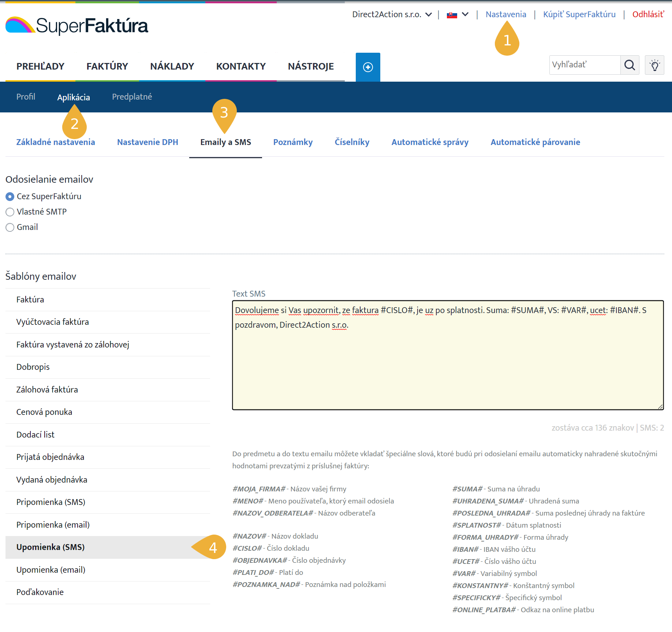Click the textarea resize handle corner
672x632 pixels.
pyautogui.click(x=660, y=406)
